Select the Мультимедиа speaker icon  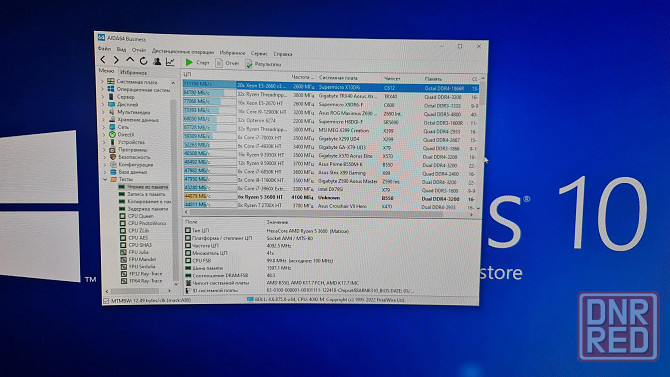tap(112, 112)
